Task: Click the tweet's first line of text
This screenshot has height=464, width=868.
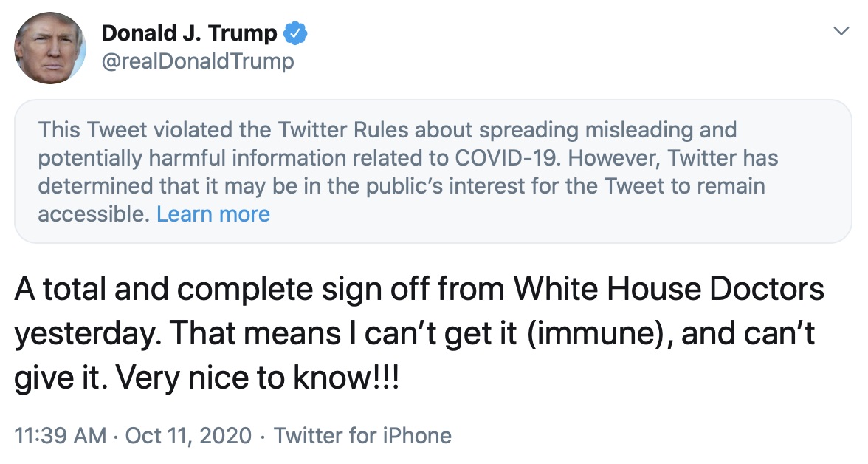Action: point(418,290)
